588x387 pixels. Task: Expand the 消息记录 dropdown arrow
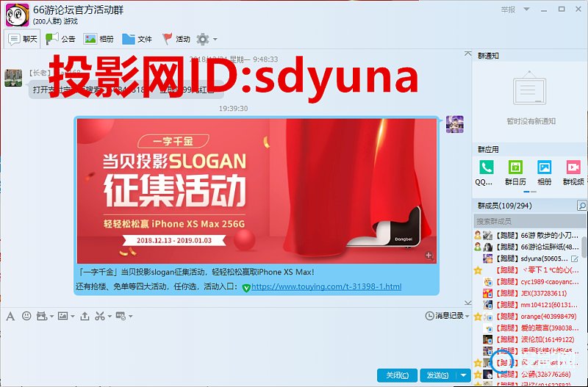467,317
